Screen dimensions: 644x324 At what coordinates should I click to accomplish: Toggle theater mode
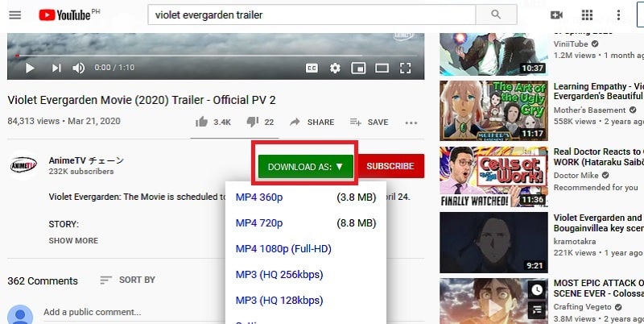tap(382, 69)
